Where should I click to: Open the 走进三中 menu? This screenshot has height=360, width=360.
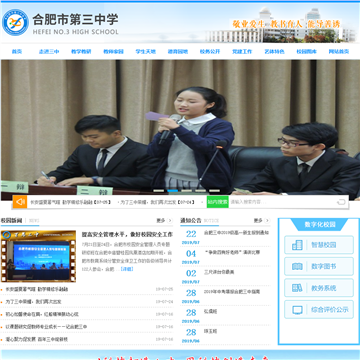click(49, 52)
